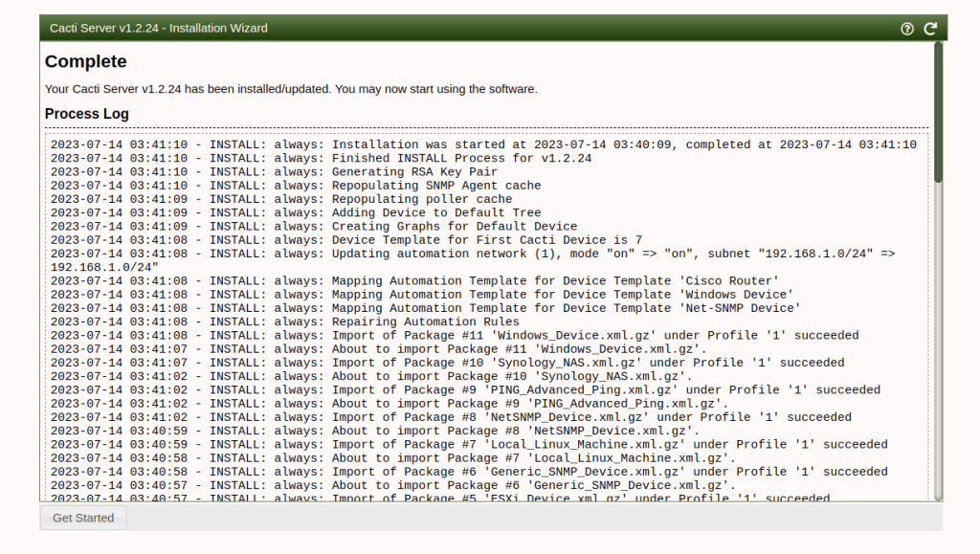
Task: Click the refresh icon in the title bar
Action: [x=929, y=29]
